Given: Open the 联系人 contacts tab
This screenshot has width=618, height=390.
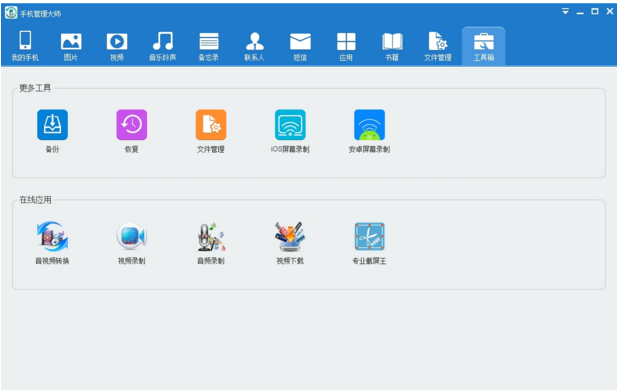Looking at the screenshot, I should point(254,46).
